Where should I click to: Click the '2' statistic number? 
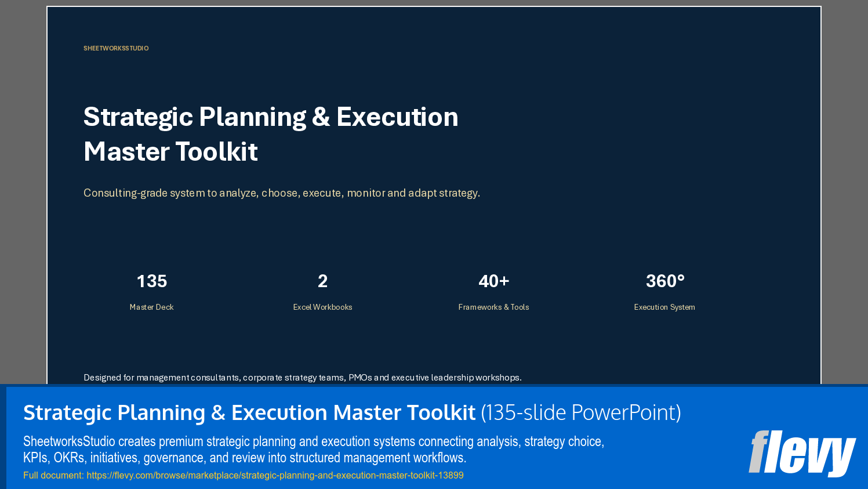point(323,281)
